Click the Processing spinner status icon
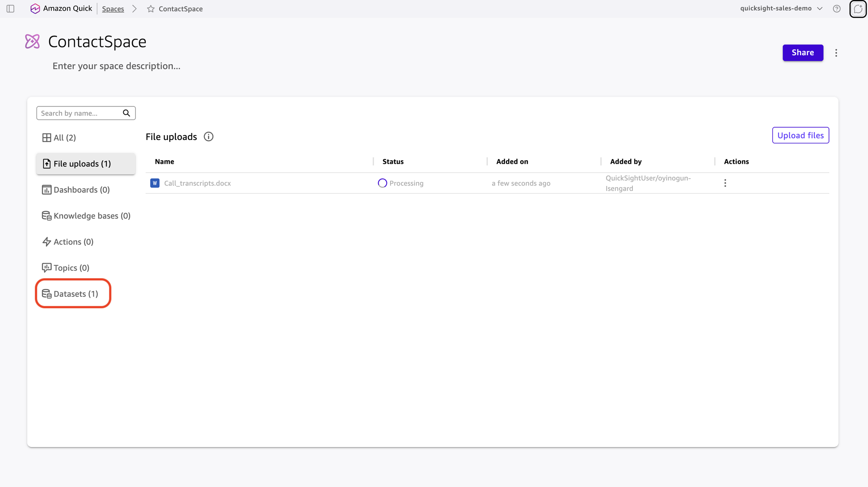Image resolution: width=868 pixels, height=487 pixels. point(382,183)
